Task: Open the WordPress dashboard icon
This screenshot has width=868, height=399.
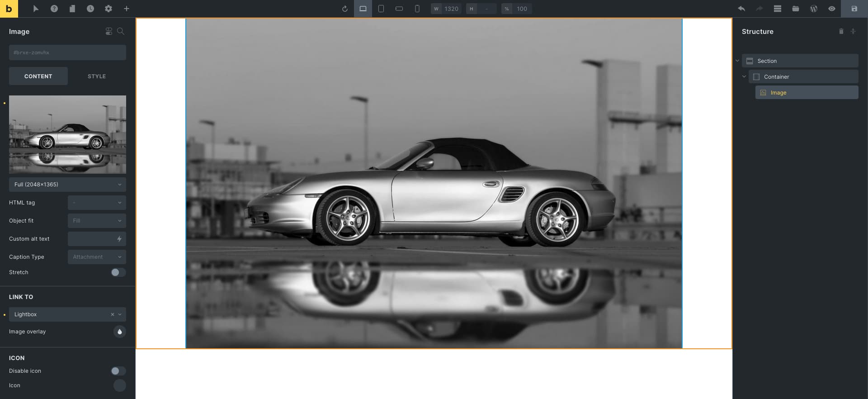Action: coord(814,9)
